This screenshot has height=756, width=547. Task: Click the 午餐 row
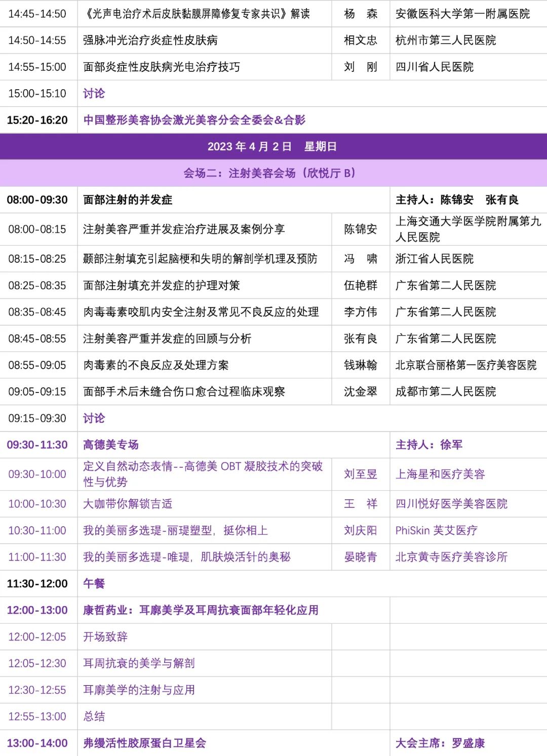(273, 583)
